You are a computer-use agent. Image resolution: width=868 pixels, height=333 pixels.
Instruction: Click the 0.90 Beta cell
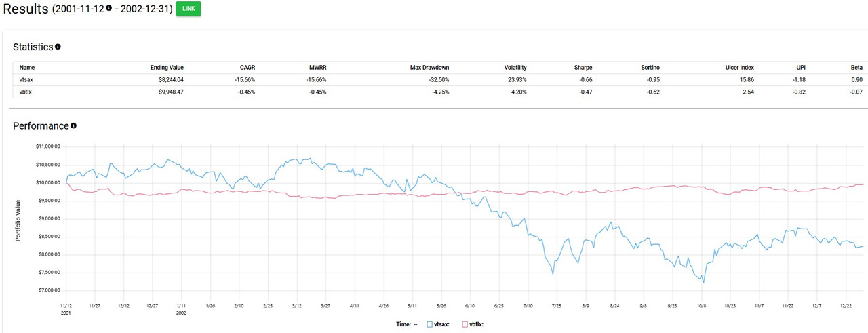857,80
